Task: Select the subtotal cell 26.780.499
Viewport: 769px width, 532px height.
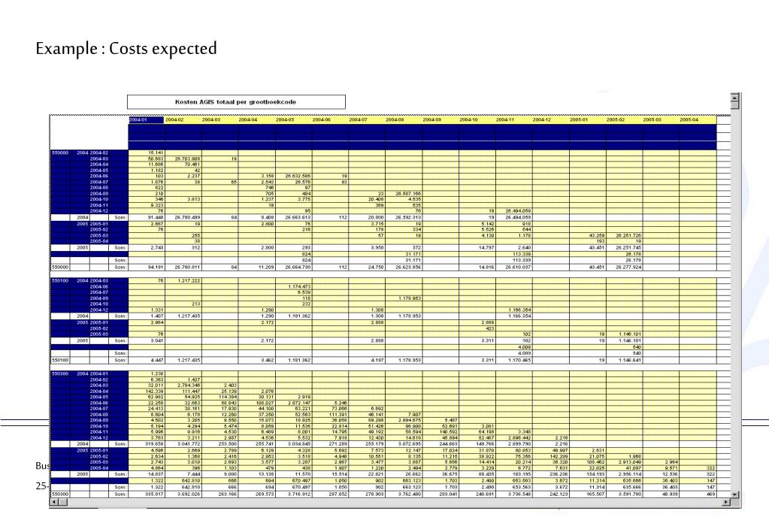Action: (183, 217)
